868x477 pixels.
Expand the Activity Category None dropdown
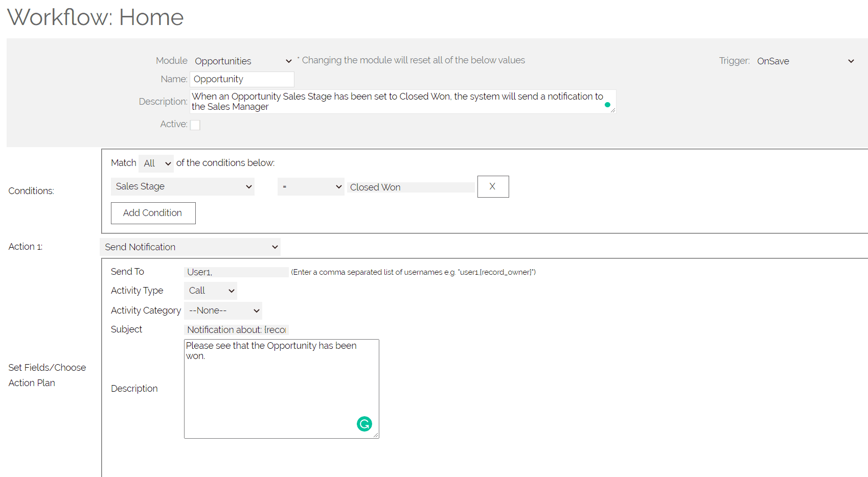pyautogui.click(x=223, y=311)
